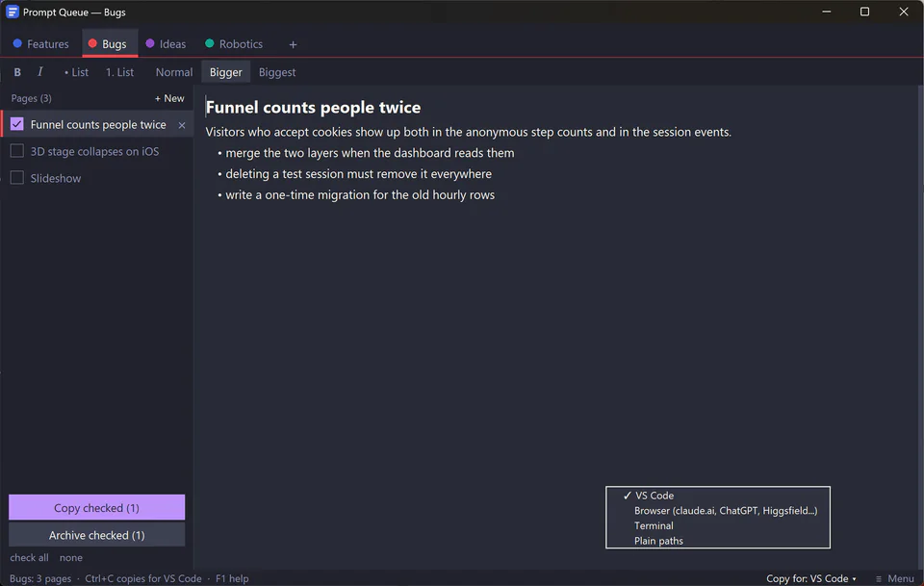Check the 3D stage collapses on iOS checkbox

[17, 151]
